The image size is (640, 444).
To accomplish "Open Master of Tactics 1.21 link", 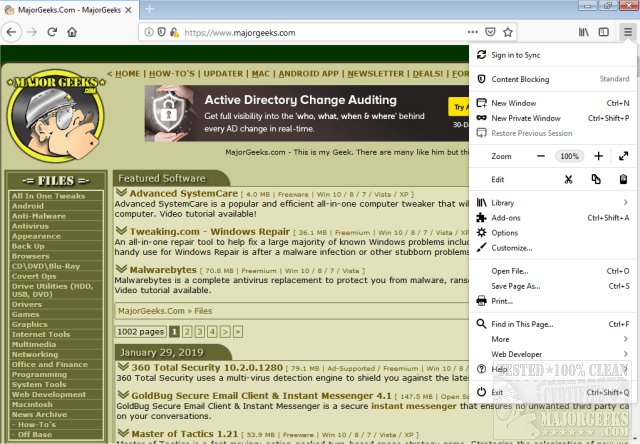I will pyautogui.click(x=184, y=434).
